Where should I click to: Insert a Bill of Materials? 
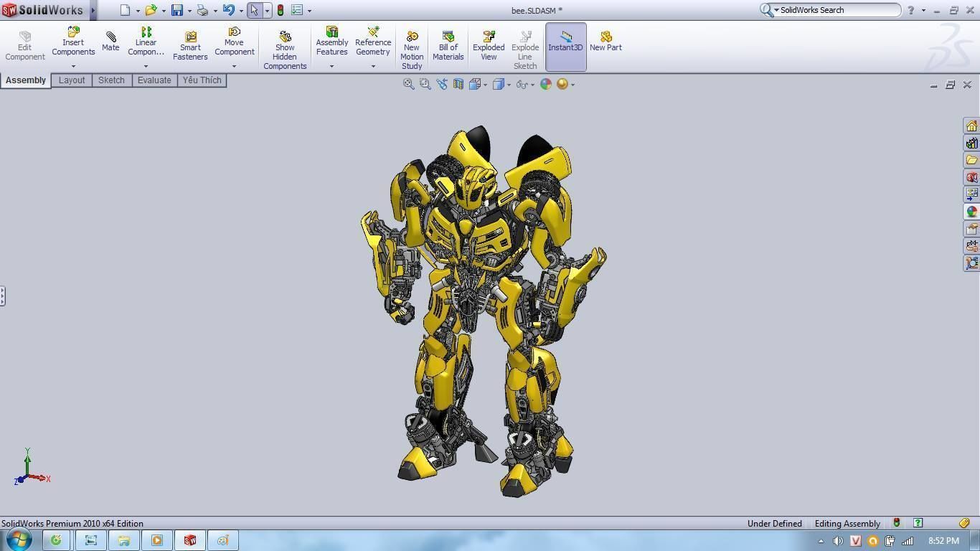pos(448,46)
